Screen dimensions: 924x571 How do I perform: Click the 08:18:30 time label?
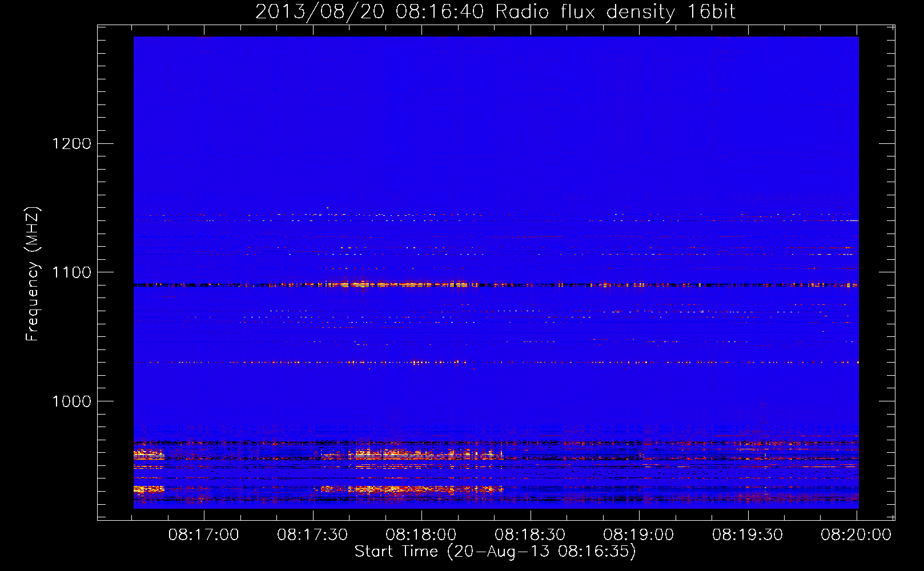point(530,535)
